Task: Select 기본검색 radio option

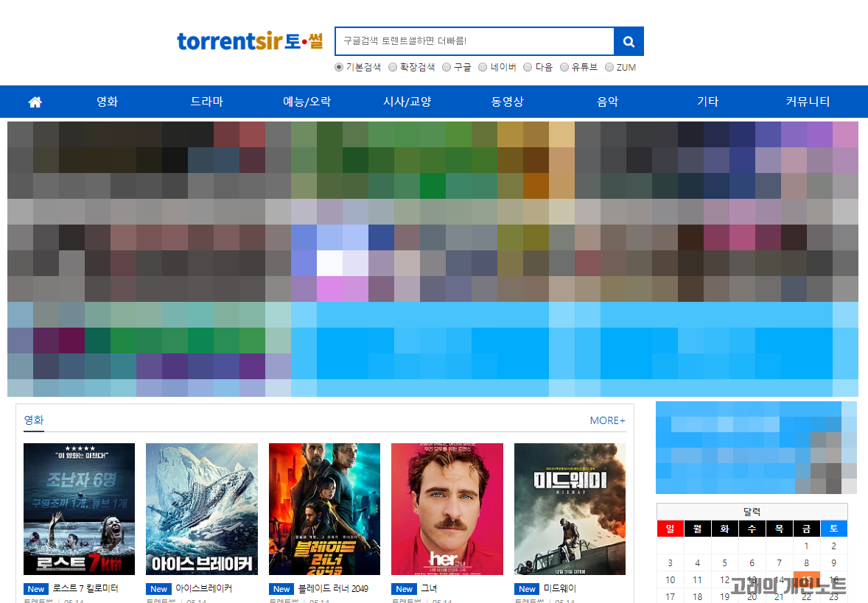Action: click(x=339, y=67)
